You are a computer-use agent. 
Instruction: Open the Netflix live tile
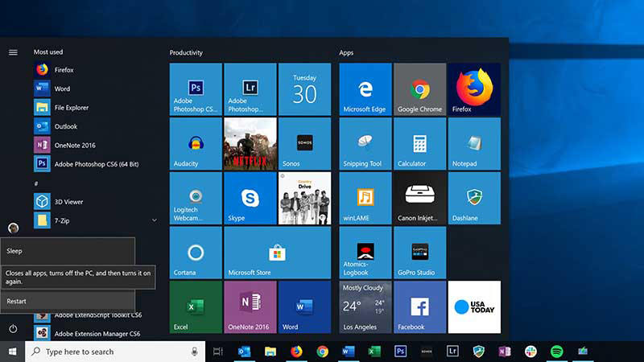250,144
